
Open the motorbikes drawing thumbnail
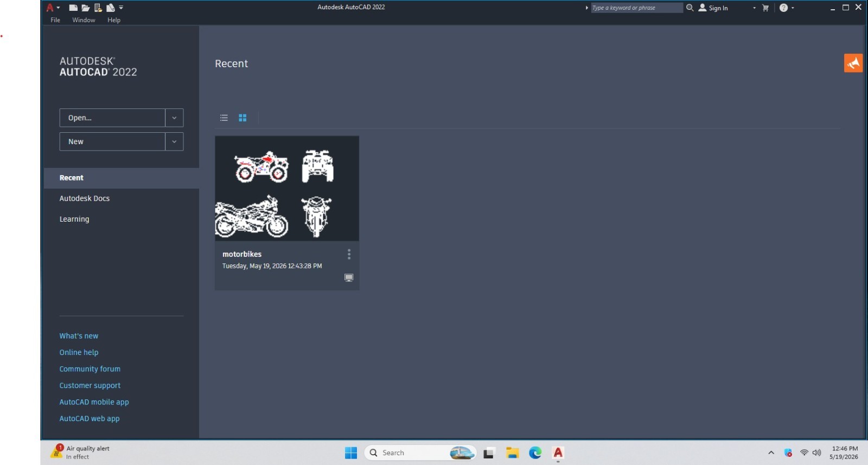(287, 189)
